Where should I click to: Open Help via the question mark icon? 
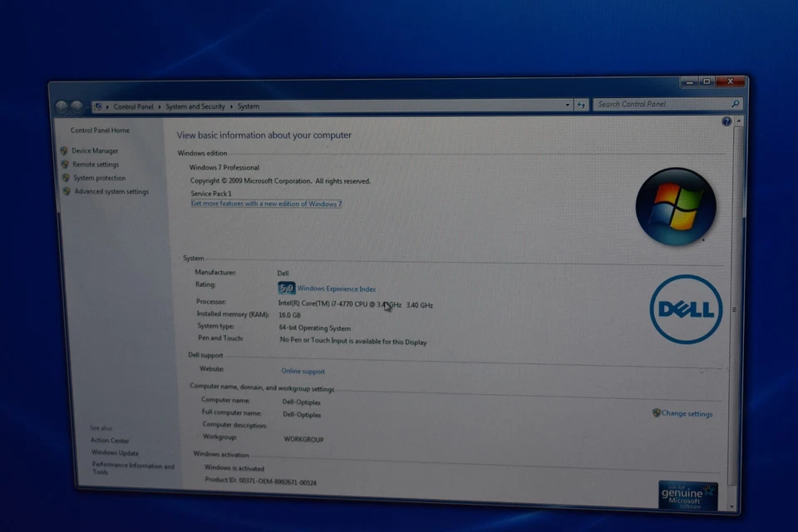point(726,121)
